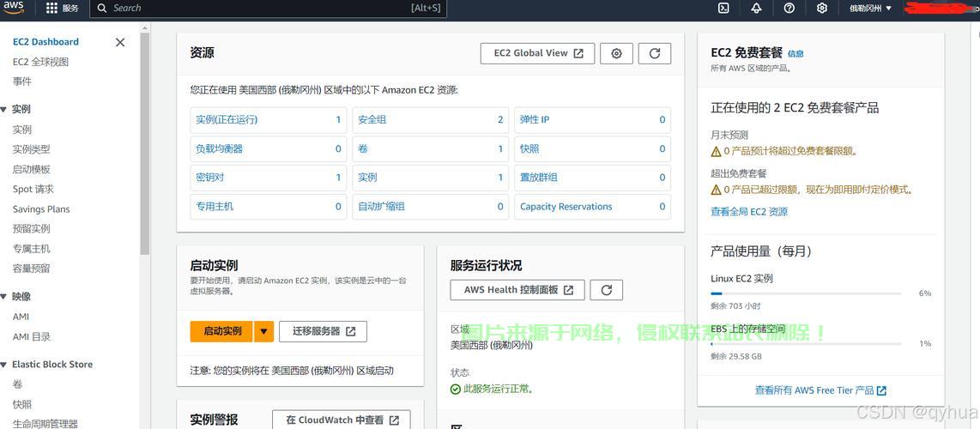Open resources panel settings gear
This screenshot has width=980, height=429.
pos(616,53)
